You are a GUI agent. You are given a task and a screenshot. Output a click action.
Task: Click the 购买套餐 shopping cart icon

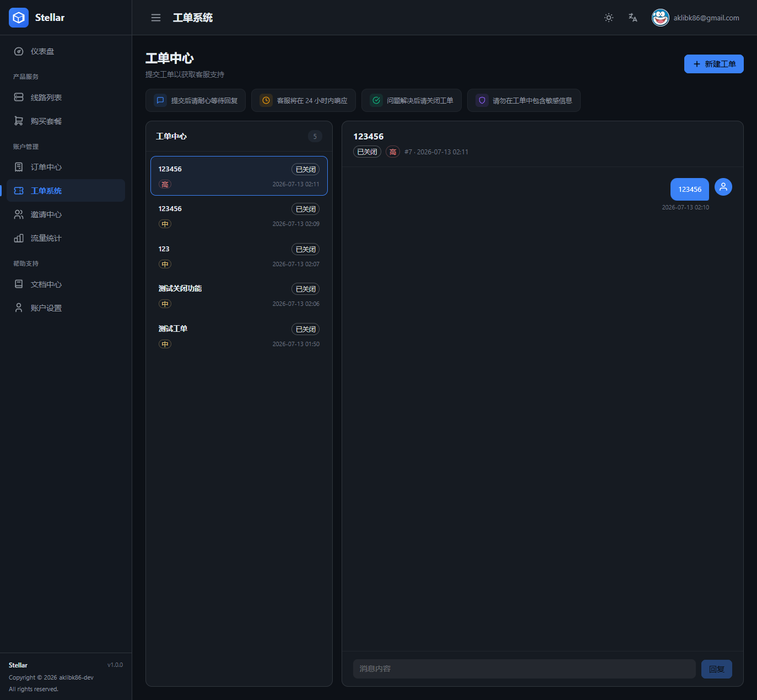(19, 121)
